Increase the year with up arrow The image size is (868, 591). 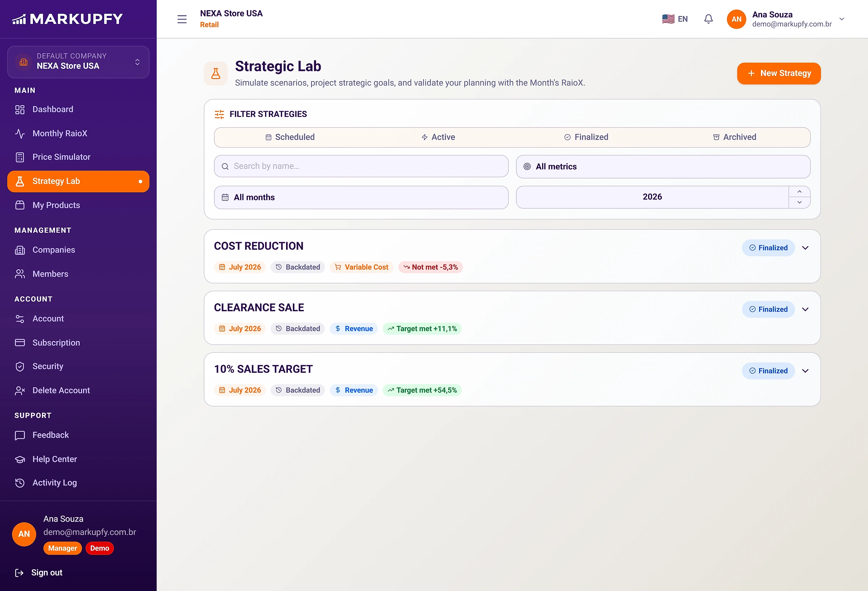click(799, 192)
